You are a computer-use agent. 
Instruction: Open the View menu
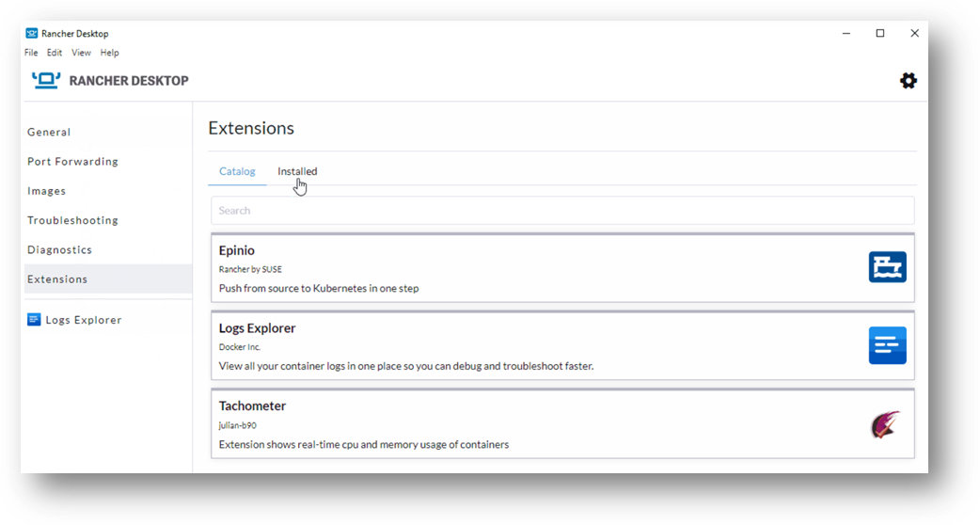[81, 53]
